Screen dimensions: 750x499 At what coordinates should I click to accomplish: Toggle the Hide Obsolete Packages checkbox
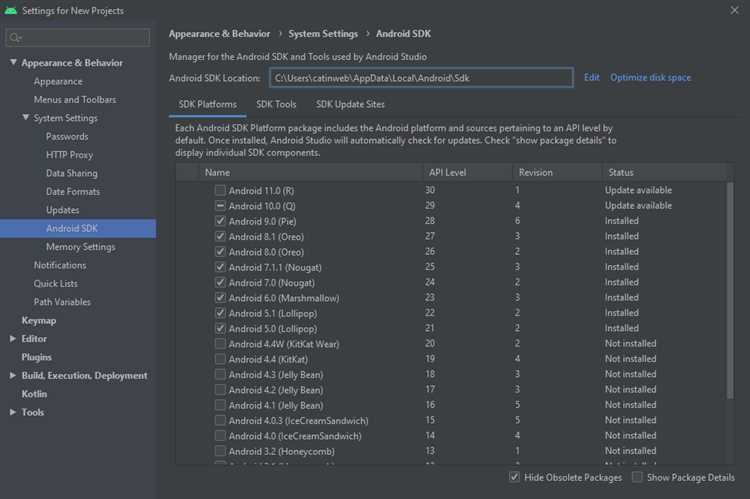514,477
